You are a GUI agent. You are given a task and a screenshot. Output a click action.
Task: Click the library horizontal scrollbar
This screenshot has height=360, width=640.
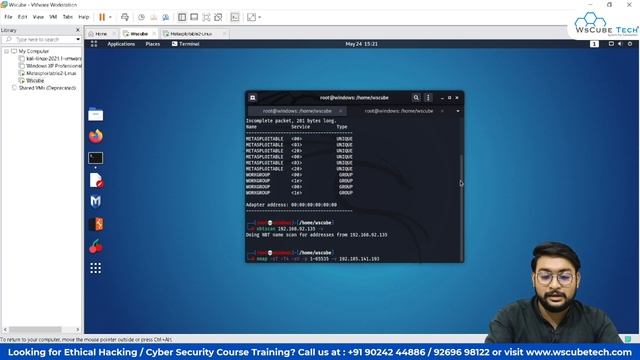[x=35, y=329]
